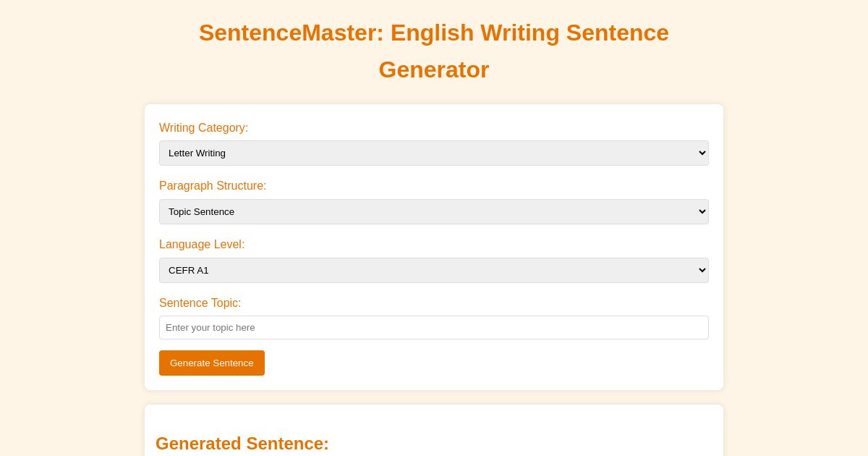868x456 pixels.
Task: Expand the Language Level options list
Action: 434,270
